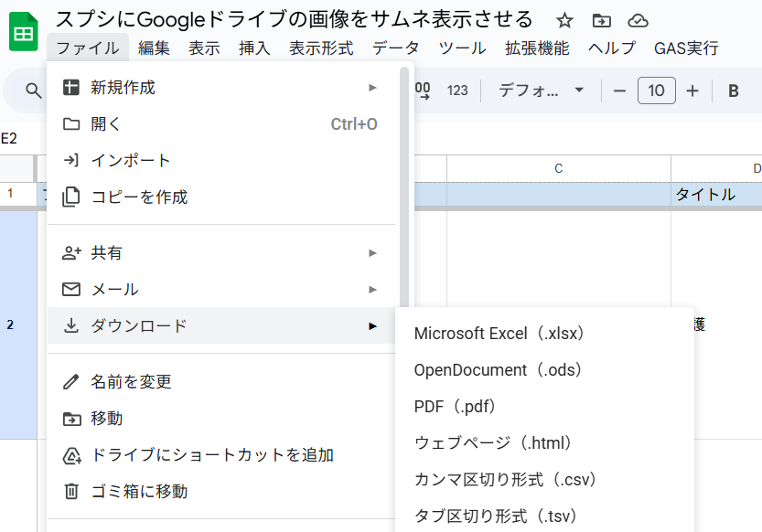Toggle bold formatting
The height and width of the screenshot is (532, 762).
coord(734,90)
